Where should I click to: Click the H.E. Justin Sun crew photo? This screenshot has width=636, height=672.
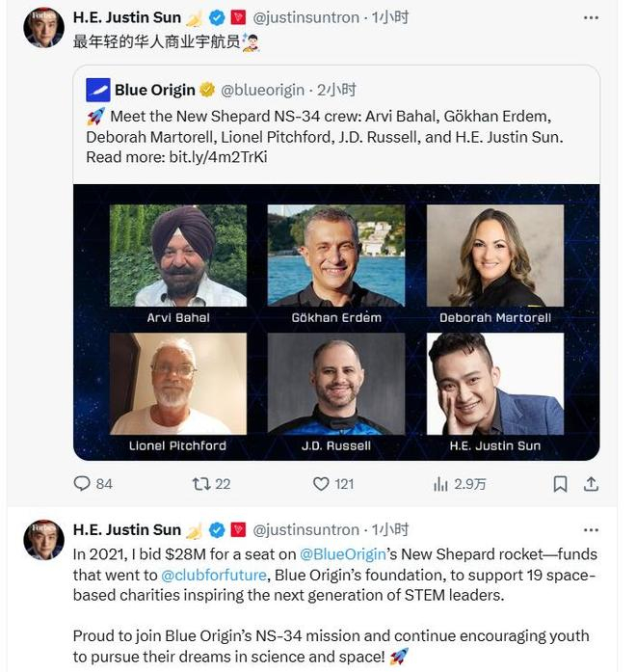click(495, 384)
